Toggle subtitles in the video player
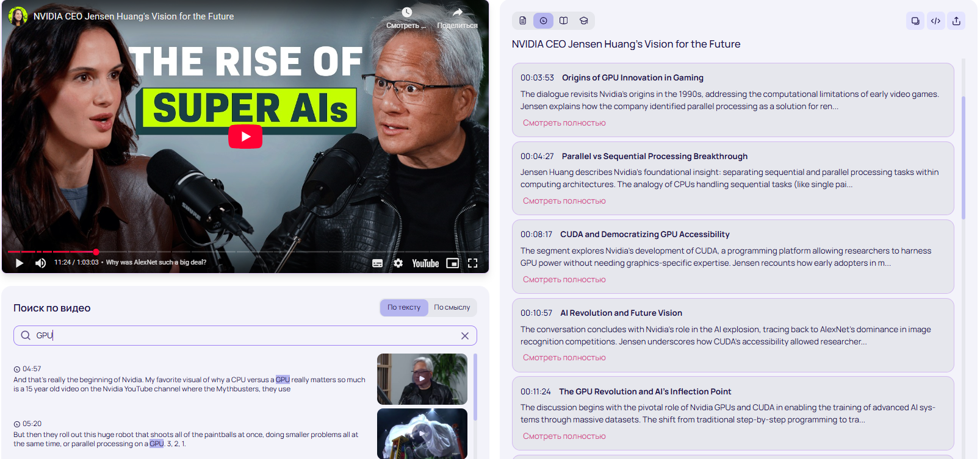980x459 pixels. coord(378,263)
